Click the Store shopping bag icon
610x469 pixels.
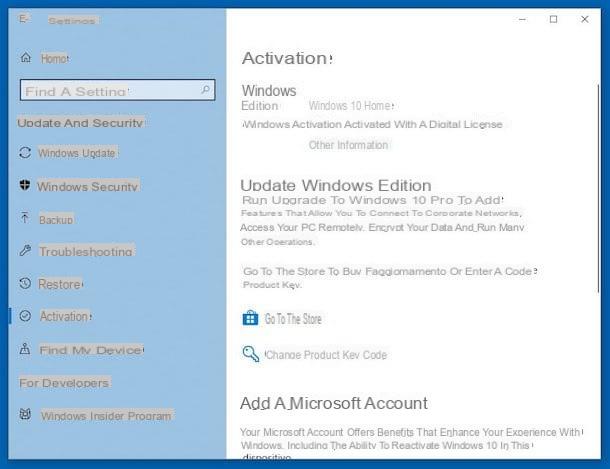(250, 318)
